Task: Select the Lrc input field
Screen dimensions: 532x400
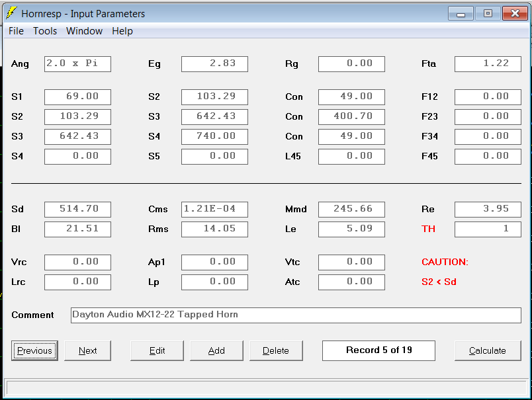Action: (x=77, y=282)
